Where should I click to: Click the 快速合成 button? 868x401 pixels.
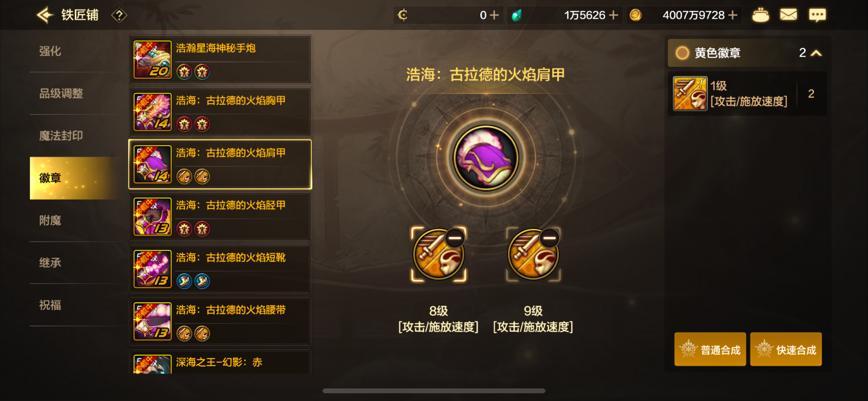pyautogui.click(x=786, y=349)
